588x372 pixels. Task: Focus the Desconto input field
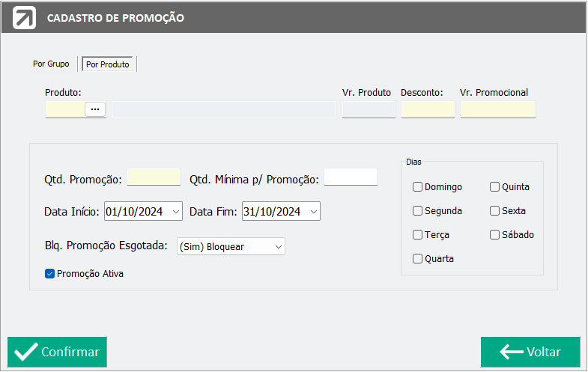pyautogui.click(x=428, y=109)
